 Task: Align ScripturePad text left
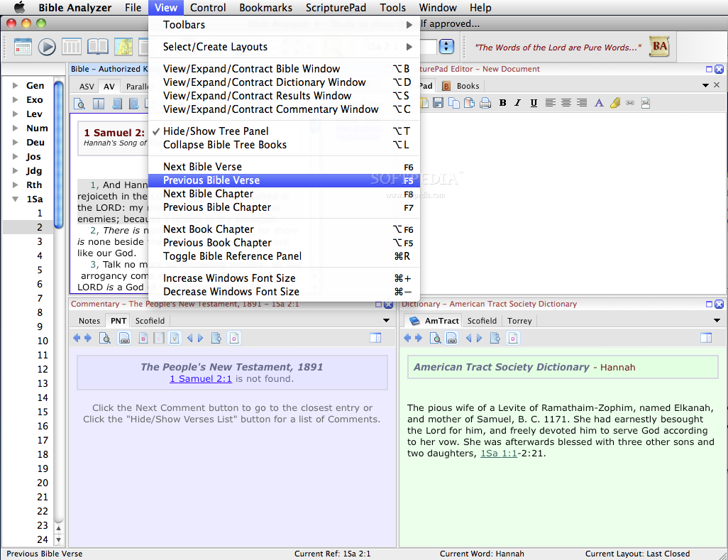[x=550, y=103]
